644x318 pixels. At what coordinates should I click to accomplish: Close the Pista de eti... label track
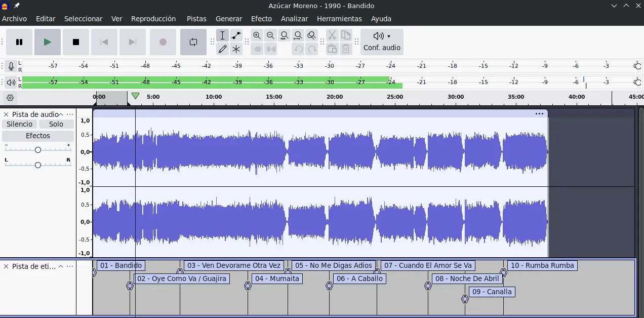point(6,266)
